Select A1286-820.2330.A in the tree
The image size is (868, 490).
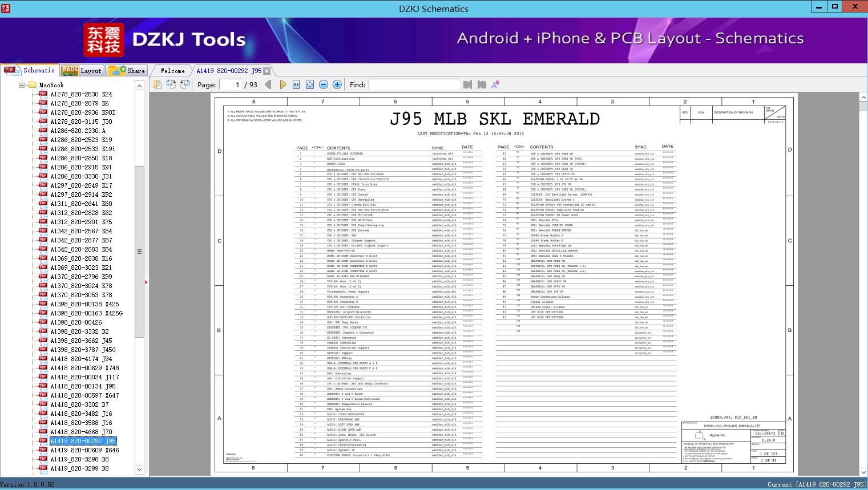(x=78, y=131)
